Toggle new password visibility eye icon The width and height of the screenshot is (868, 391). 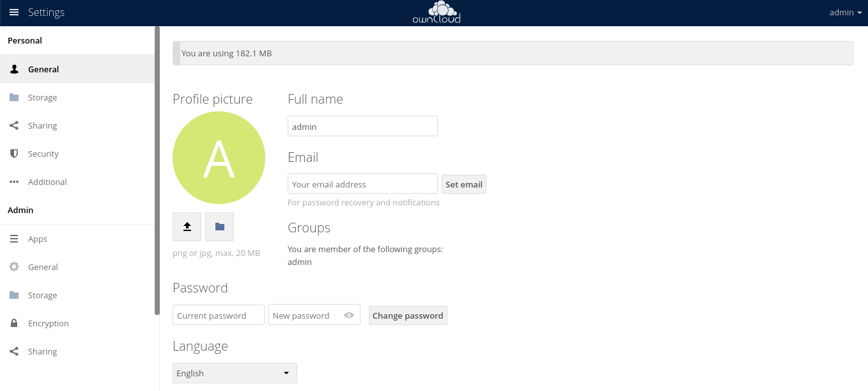tap(349, 315)
